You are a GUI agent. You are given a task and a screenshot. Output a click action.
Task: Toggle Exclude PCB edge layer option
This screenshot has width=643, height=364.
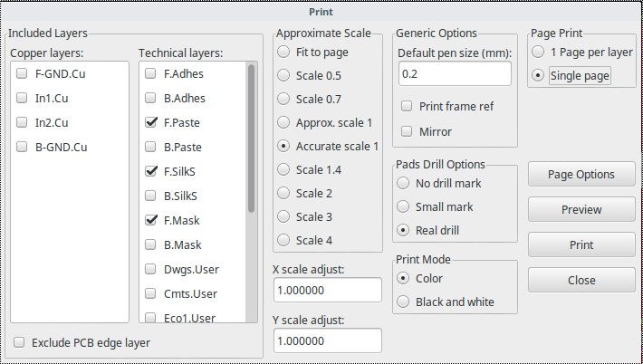pos(19,343)
